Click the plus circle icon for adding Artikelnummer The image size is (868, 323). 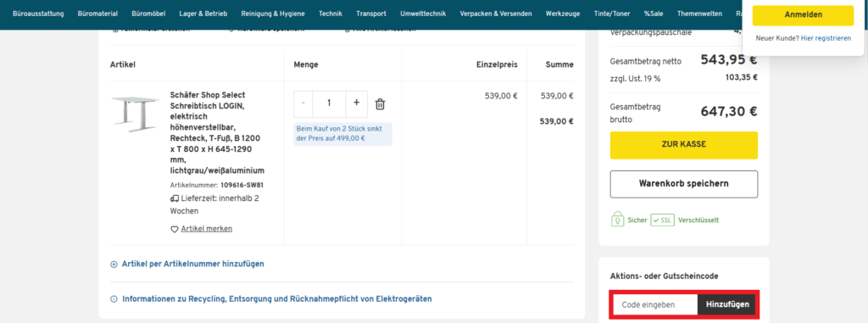tap(114, 265)
